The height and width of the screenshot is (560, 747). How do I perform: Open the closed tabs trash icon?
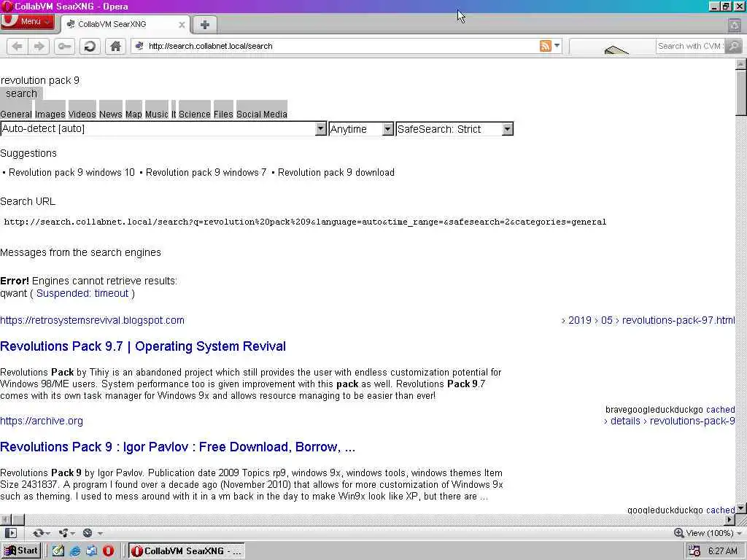point(735,25)
